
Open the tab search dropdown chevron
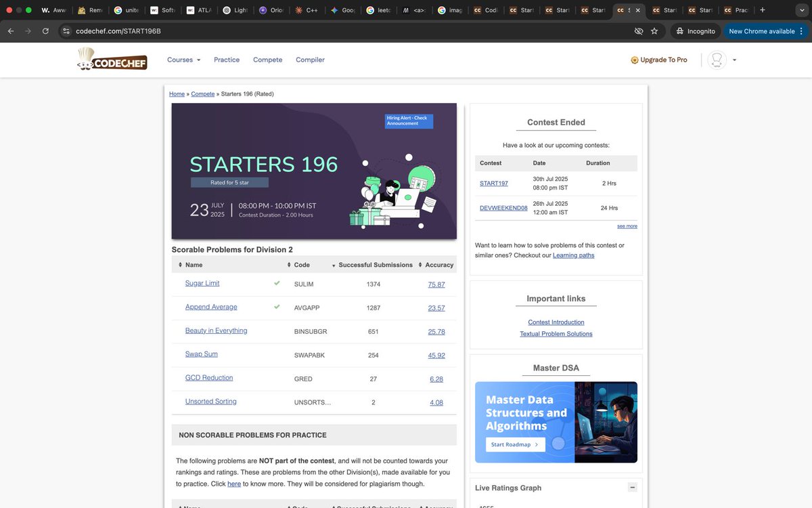803,10
